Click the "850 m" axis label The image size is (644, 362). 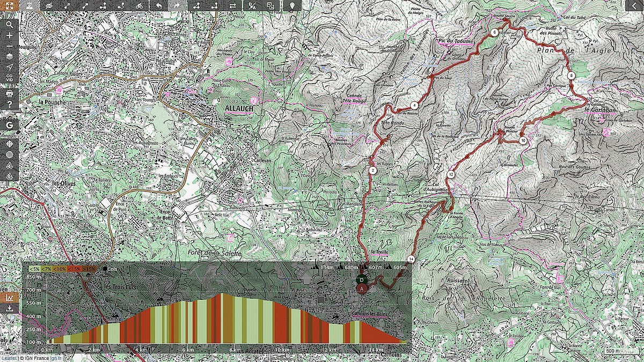click(33, 277)
